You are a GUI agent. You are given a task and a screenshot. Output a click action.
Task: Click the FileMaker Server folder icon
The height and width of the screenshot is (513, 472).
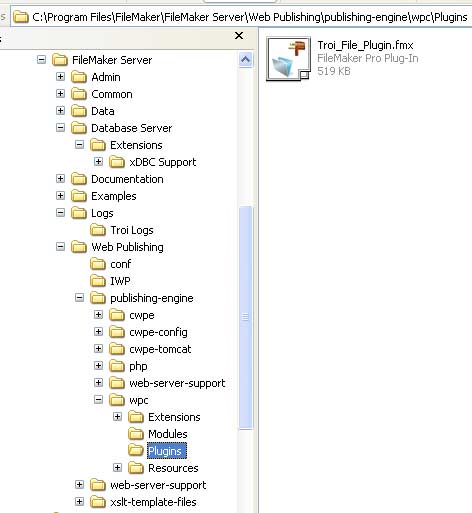60,60
